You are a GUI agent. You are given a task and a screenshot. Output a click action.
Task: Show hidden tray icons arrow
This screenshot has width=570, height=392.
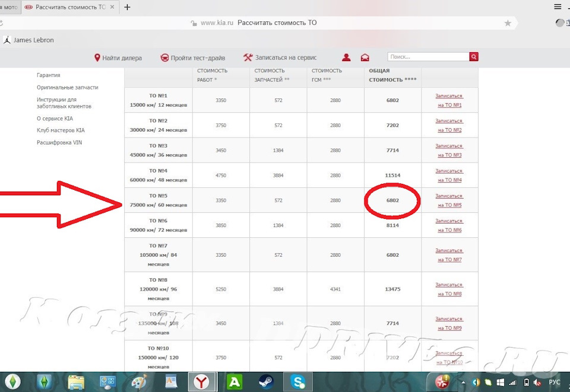(463, 383)
